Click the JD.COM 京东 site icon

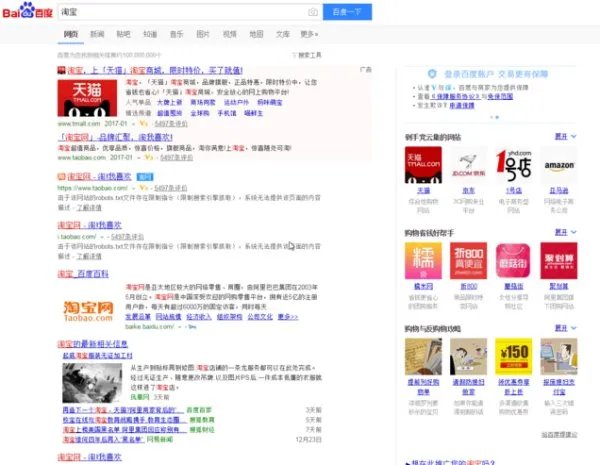point(468,165)
